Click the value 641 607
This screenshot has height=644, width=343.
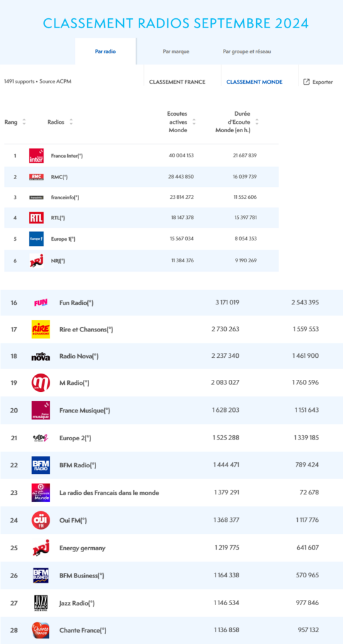(308, 548)
